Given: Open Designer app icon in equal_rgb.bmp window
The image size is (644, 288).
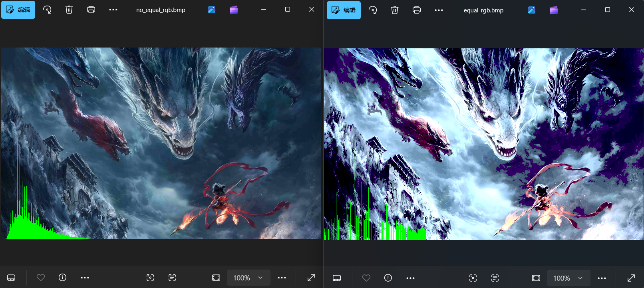Looking at the screenshot, I should tap(532, 10).
